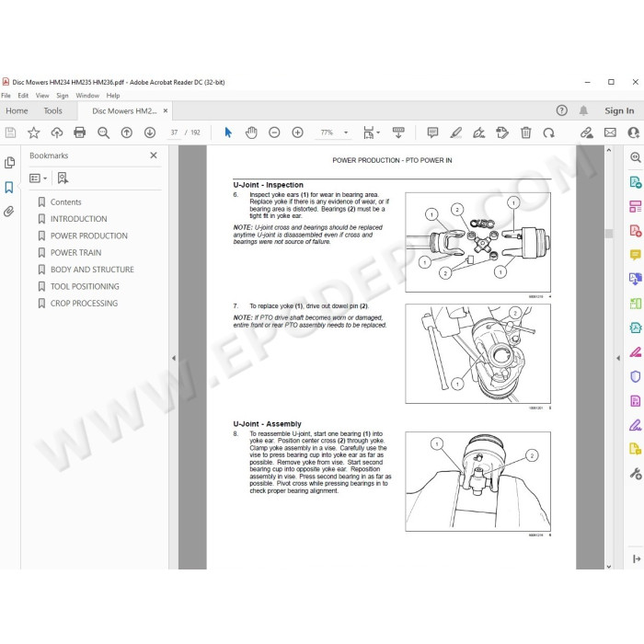Click the Save file icon
This screenshot has height=644, width=644.
(x=10, y=132)
